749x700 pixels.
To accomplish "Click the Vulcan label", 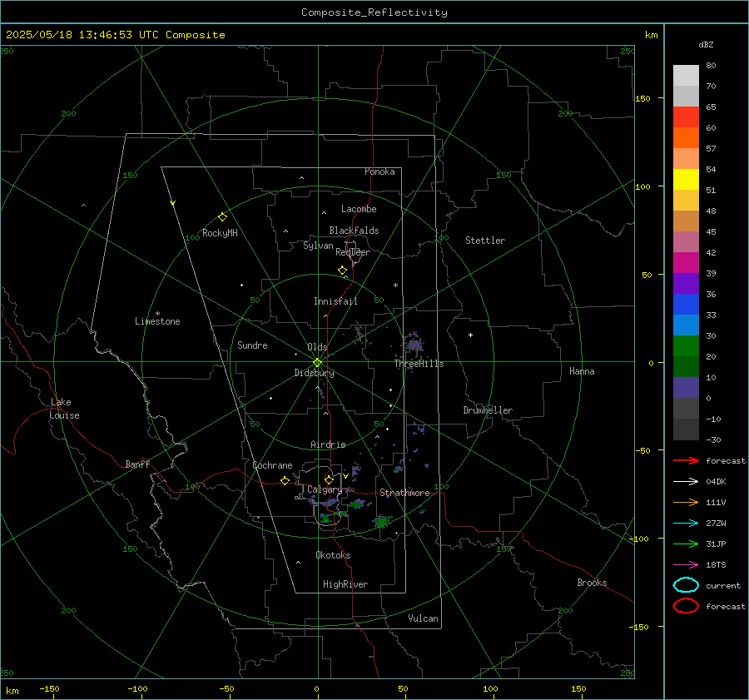I will click(423, 618).
